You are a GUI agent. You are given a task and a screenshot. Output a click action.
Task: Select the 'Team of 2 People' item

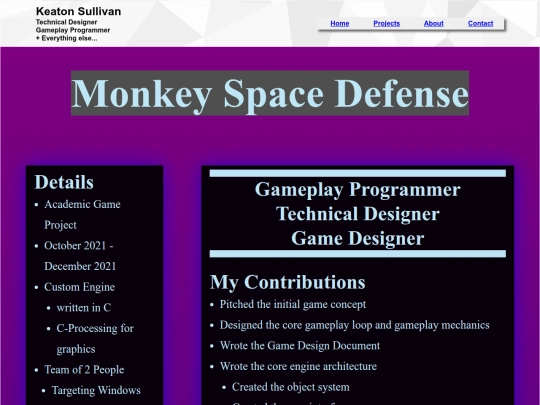coord(84,370)
